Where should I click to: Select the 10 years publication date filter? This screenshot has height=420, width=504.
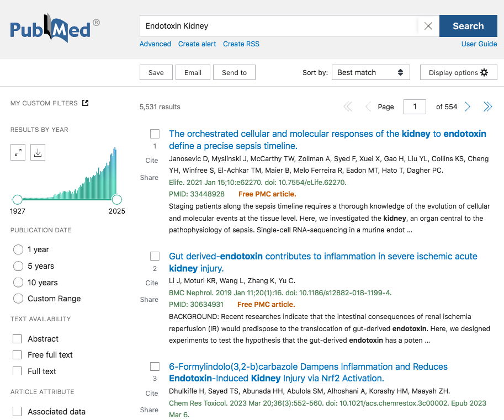coord(18,283)
